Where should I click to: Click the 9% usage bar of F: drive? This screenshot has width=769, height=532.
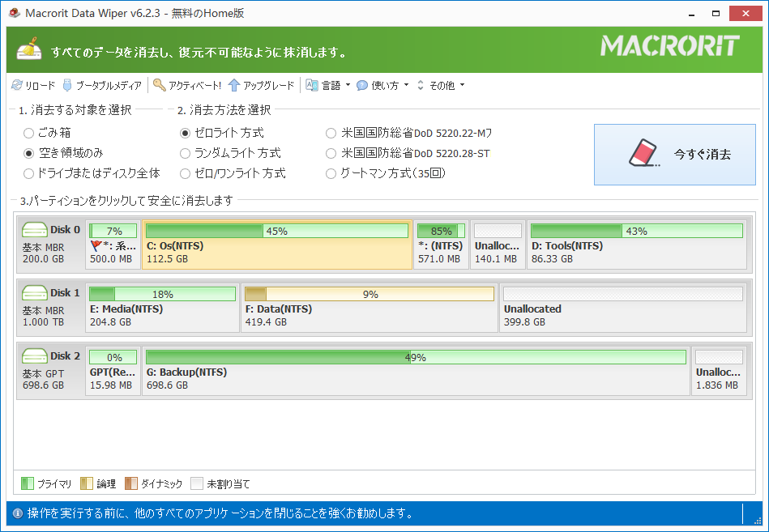pos(370,294)
